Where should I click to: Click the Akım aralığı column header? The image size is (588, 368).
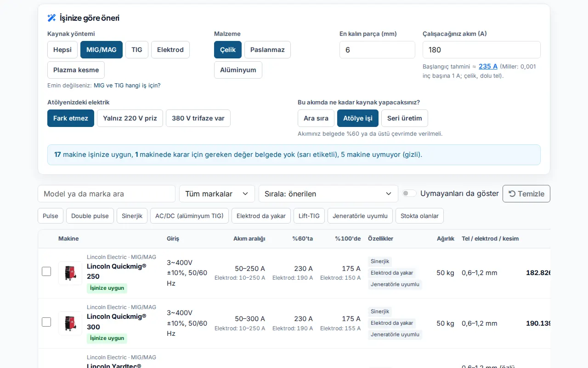point(249,239)
